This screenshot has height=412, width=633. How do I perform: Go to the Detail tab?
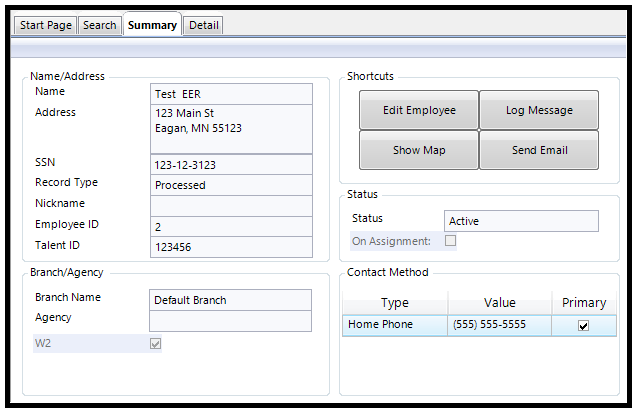tap(204, 25)
